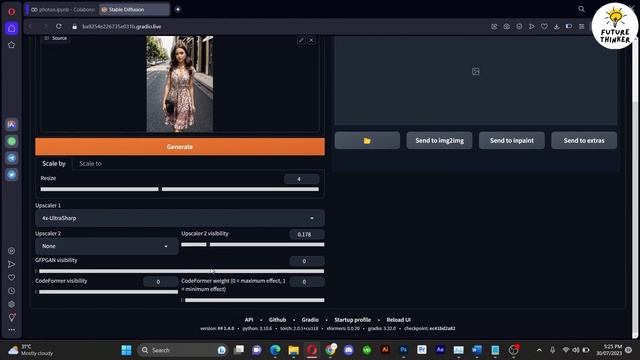Viewport: 640px width, 360px height.
Task: Expand Upscaler 2 None dropdown
Action: click(x=107, y=246)
